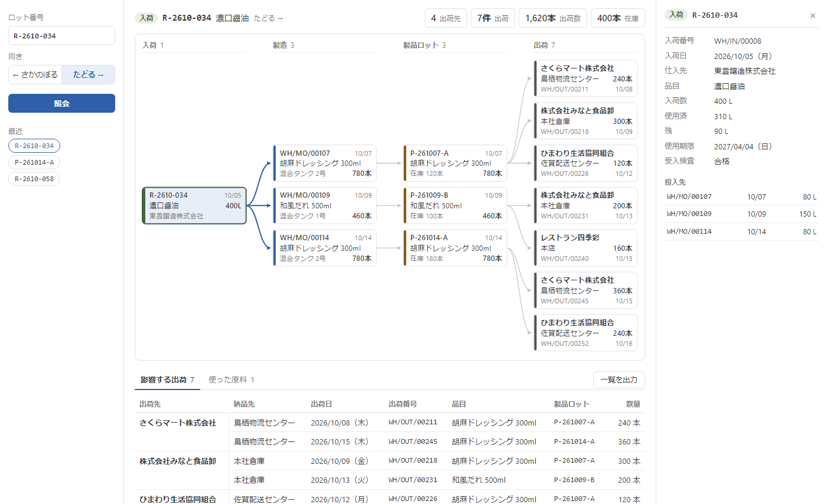
Task: Open manufacturing node WH/MO/00109
Action: (x=325, y=206)
